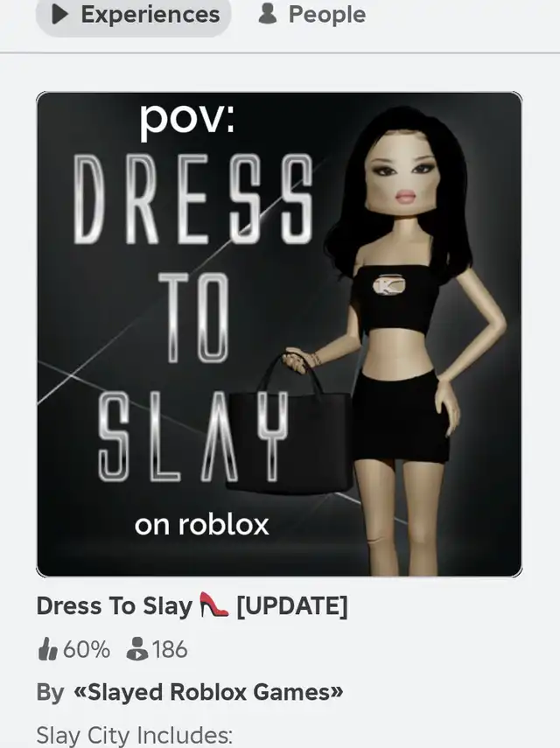The height and width of the screenshot is (748, 560).
Task: Click the 'By' label before creator name
Action: (50, 693)
